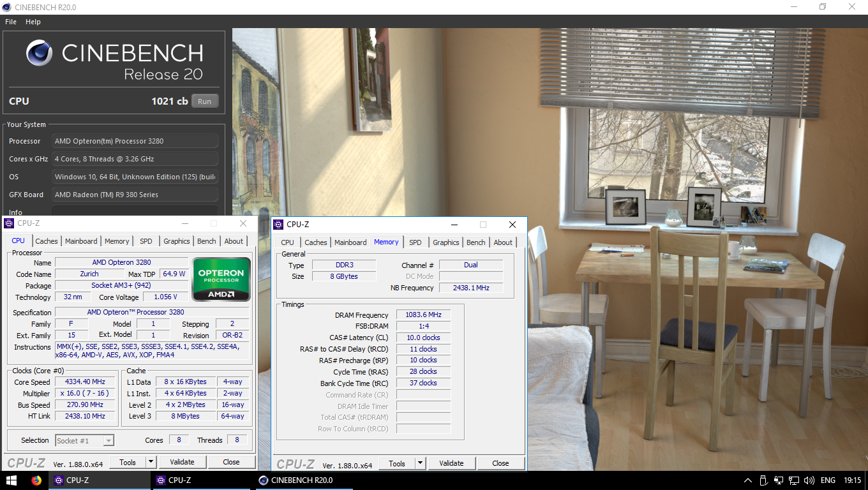
Task: Open the clock showing 19:15
Action: 852,480
